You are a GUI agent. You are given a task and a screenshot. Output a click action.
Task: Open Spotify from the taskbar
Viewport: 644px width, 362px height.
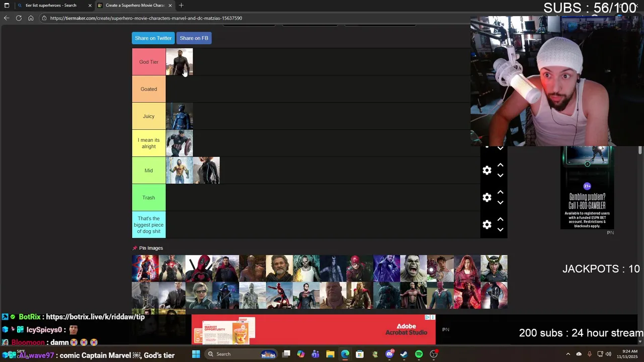[x=419, y=354]
